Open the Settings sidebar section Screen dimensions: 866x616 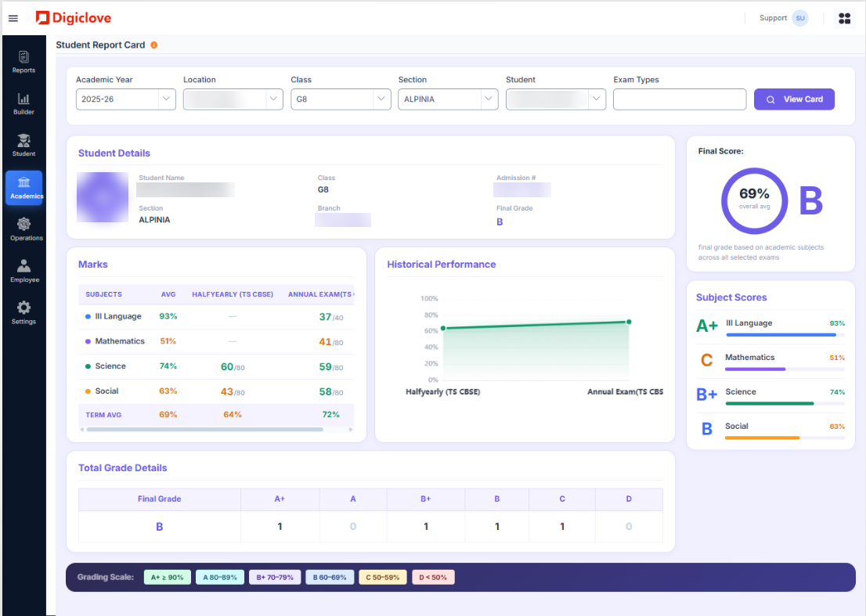(x=23, y=312)
